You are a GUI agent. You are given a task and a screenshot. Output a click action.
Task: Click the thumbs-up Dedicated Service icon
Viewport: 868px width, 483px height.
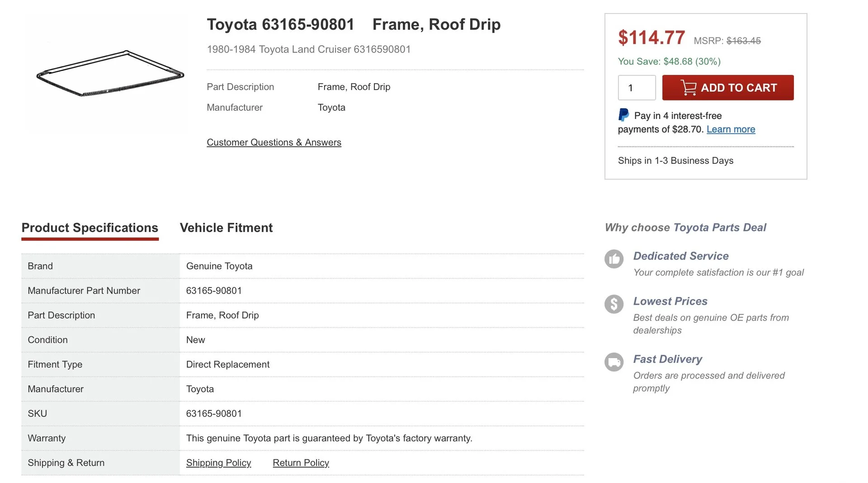click(614, 259)
